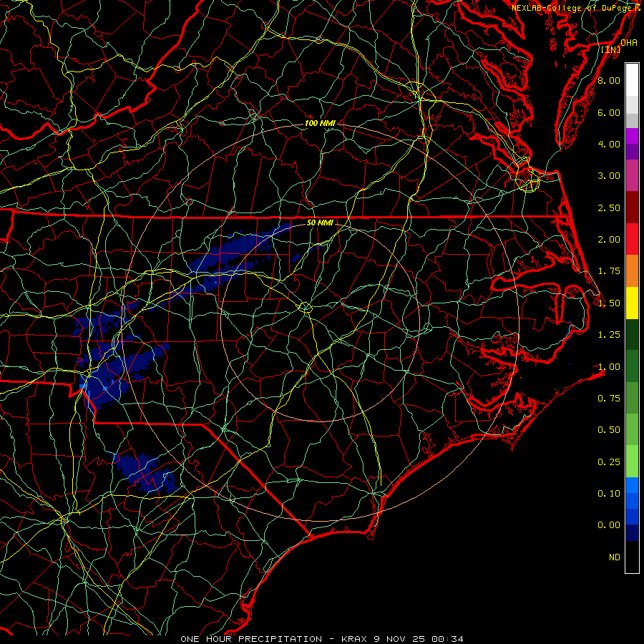Click the OHA product label
644x644 pixels.
click(629, 43)
